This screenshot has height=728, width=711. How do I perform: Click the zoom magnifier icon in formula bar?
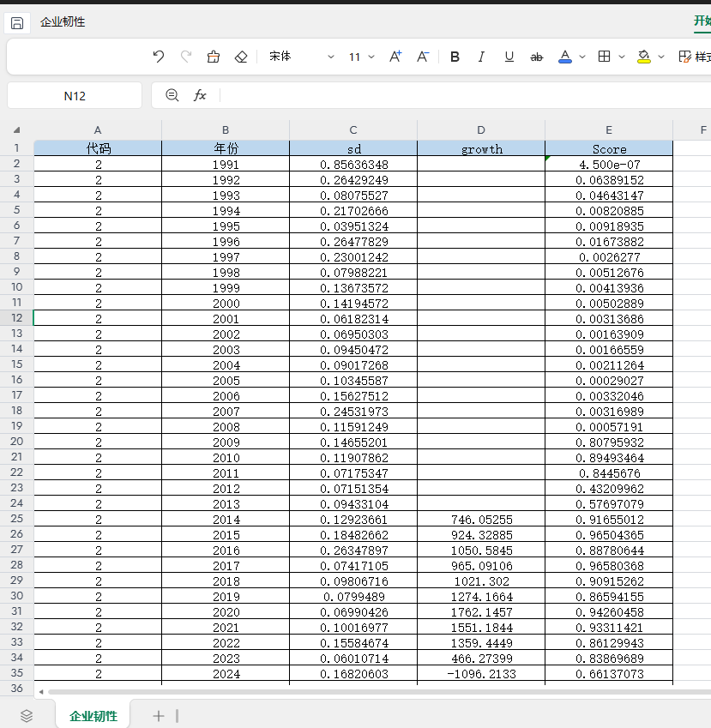click(x=172, y=95)
